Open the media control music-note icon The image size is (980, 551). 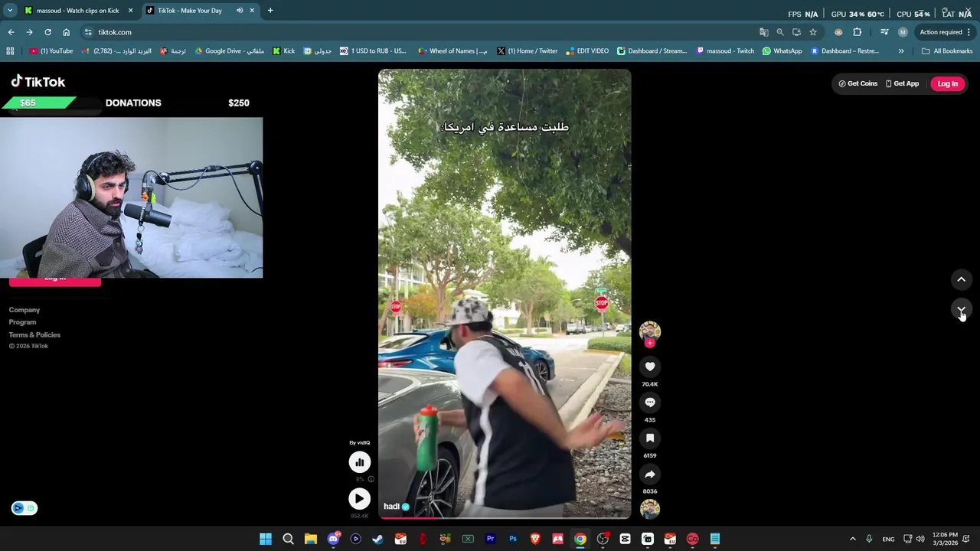pos(884,32)
